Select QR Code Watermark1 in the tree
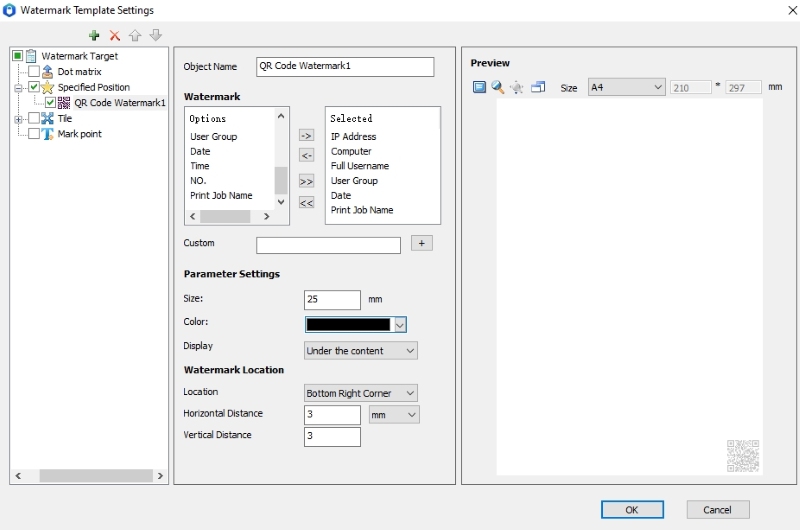This screenshot has width=800, height=530. tap(119, 103)
